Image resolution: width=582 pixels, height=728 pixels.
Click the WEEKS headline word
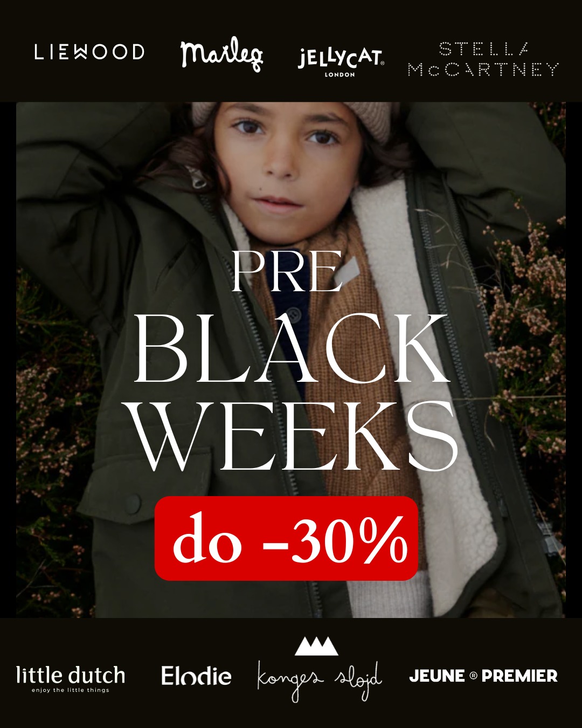(x=294, y=436)
